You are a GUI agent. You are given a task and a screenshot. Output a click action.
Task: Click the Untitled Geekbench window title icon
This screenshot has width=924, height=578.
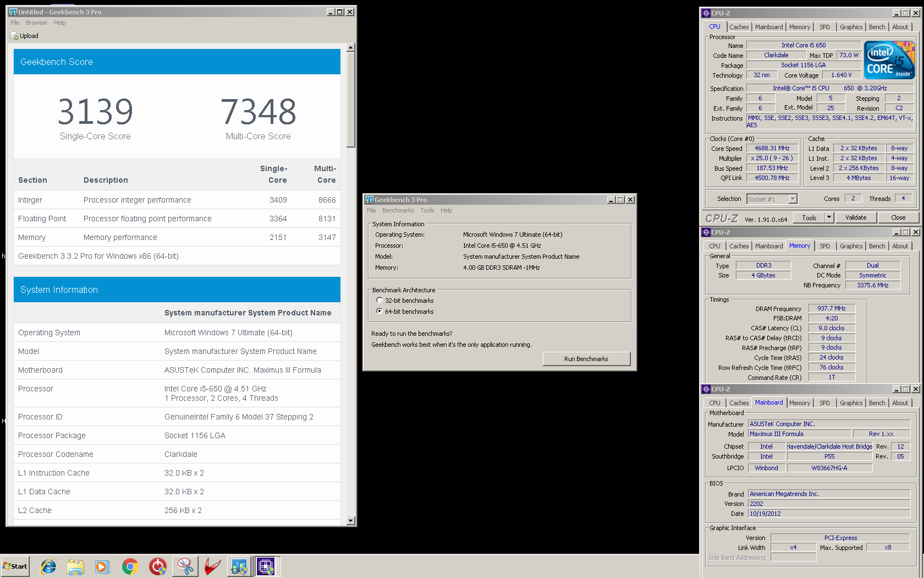click(13, 12)
